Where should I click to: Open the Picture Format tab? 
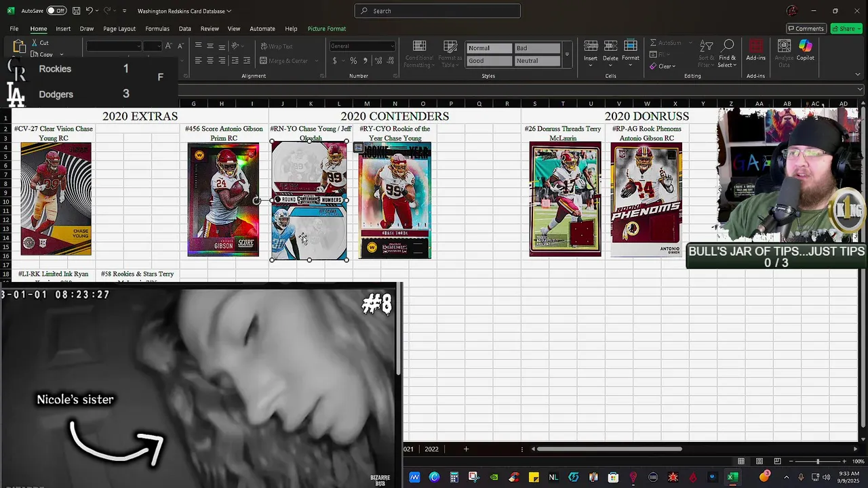(x=327, y=28)
